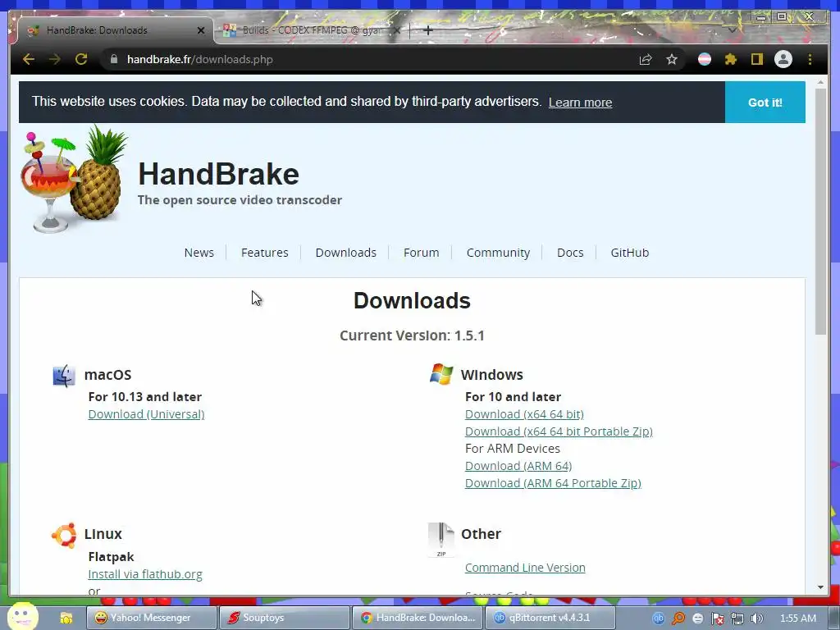840x630 pixels.
Task: Click the Linux Ubuntu logo icon
Action: point(64,535)
